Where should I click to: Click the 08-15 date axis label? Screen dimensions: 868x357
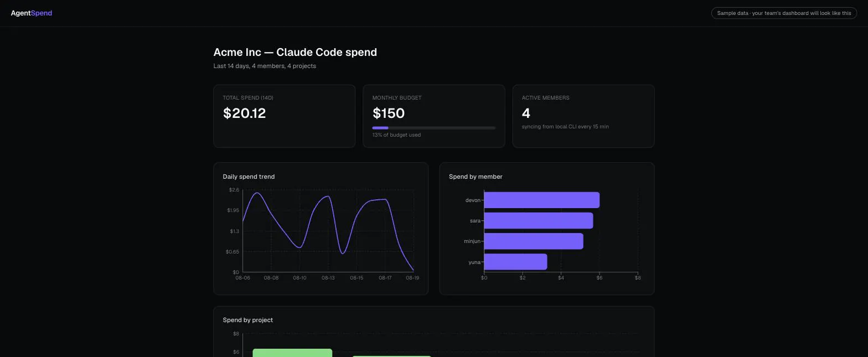(356, 278)
